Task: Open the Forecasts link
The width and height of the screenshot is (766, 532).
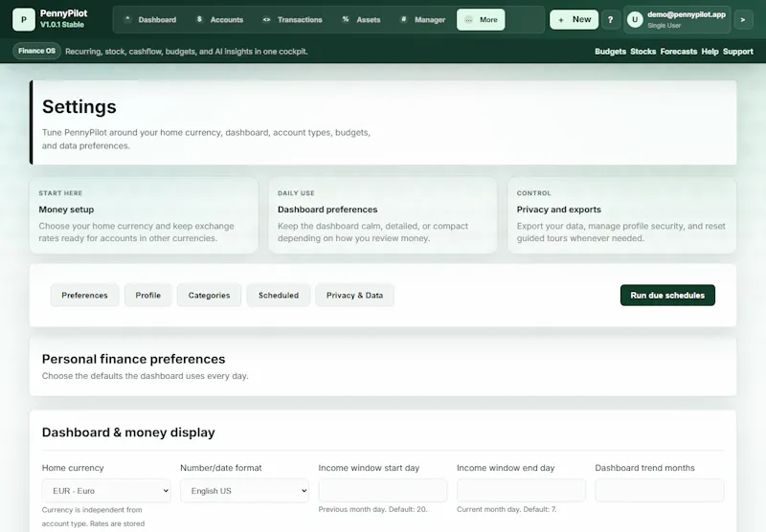Action: (679, 52)
